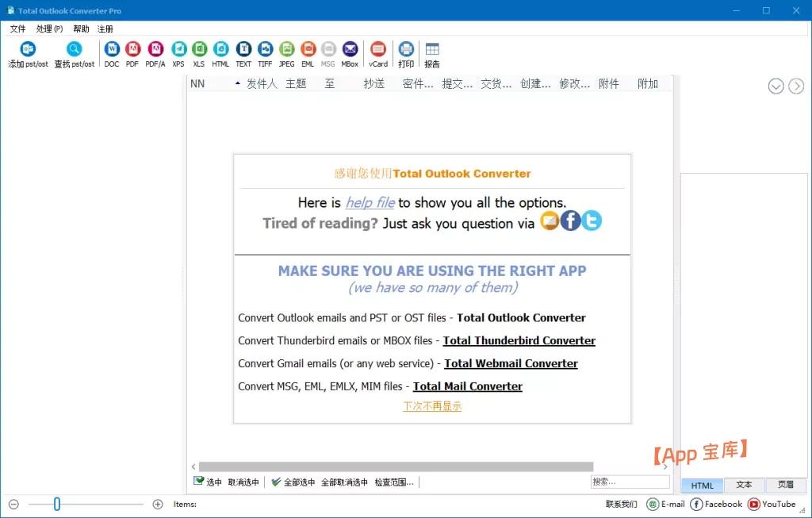Convert to HTML using the toolbar icon
The height and width of the screenshot is (518, 812).
pyautogui.click(x=220, y=50)
